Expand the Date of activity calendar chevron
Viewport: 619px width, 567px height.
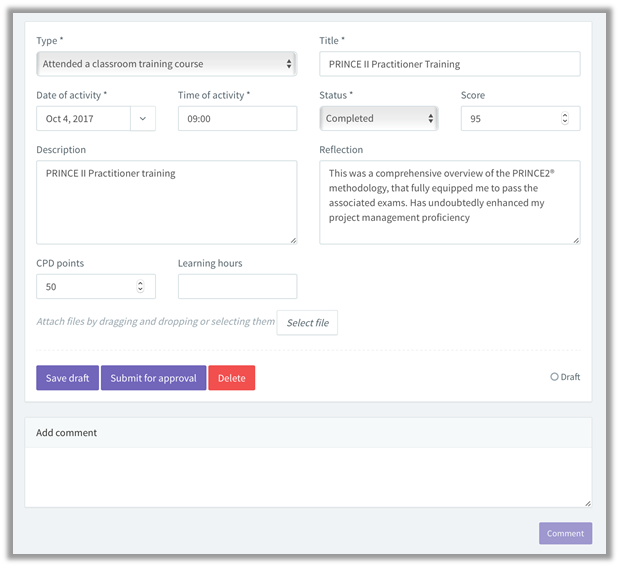(x=143, y=118)
